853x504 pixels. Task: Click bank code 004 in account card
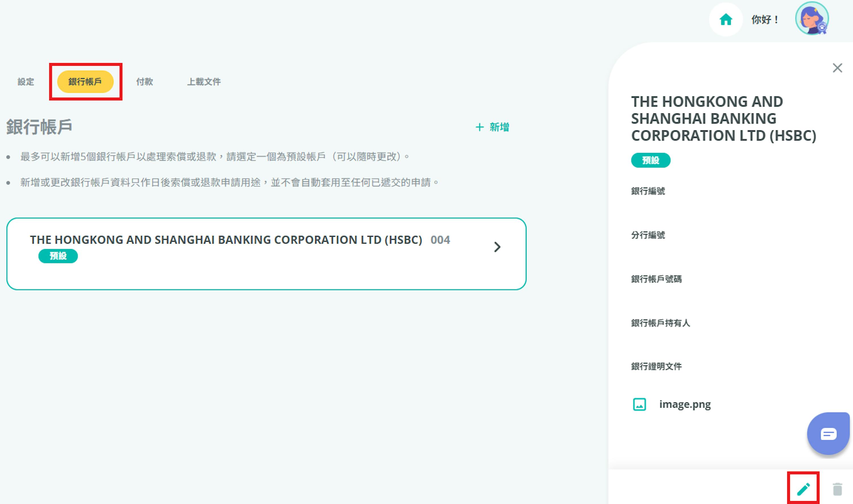pyautogui.click(x=440, y=240)
